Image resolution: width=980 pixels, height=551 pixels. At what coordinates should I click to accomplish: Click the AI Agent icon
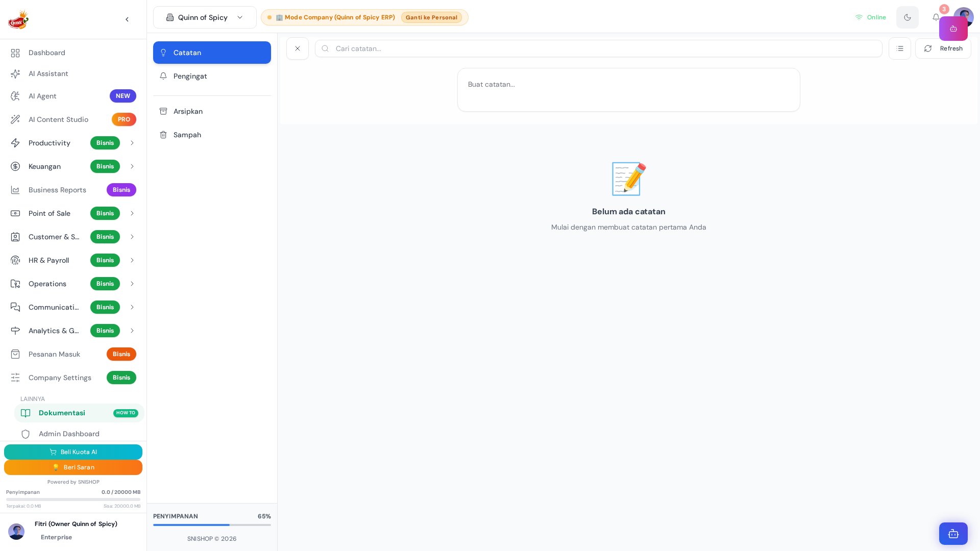[x=15, y=96]
